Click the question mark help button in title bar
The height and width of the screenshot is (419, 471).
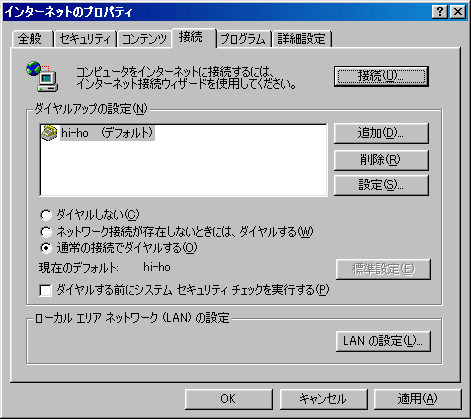tap(440, 12)
